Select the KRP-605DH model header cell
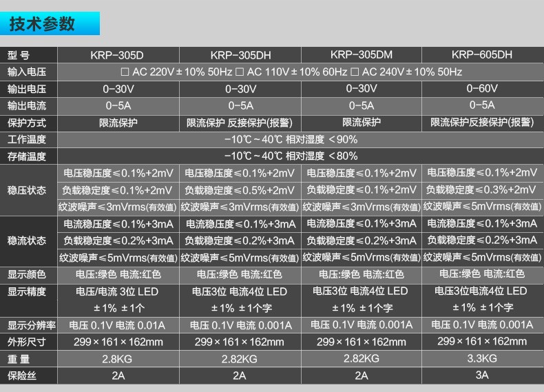 (x=482, y=55)
